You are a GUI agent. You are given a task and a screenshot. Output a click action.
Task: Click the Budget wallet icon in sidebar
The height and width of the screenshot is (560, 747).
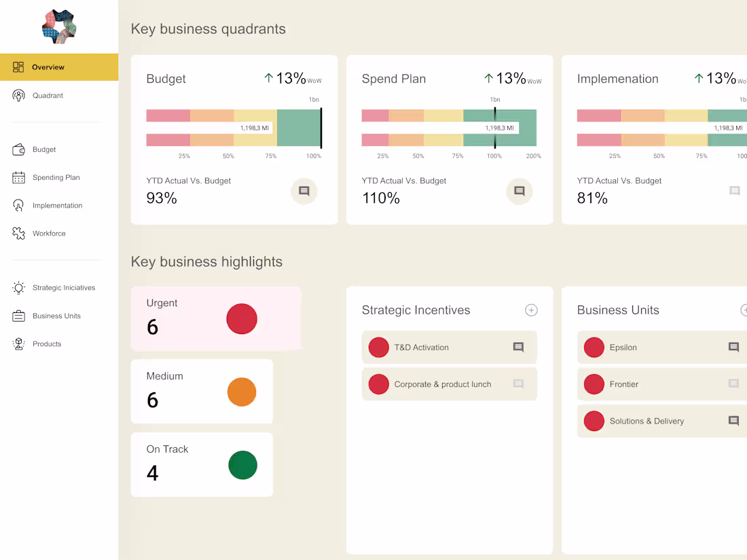(x=19, y=149)
